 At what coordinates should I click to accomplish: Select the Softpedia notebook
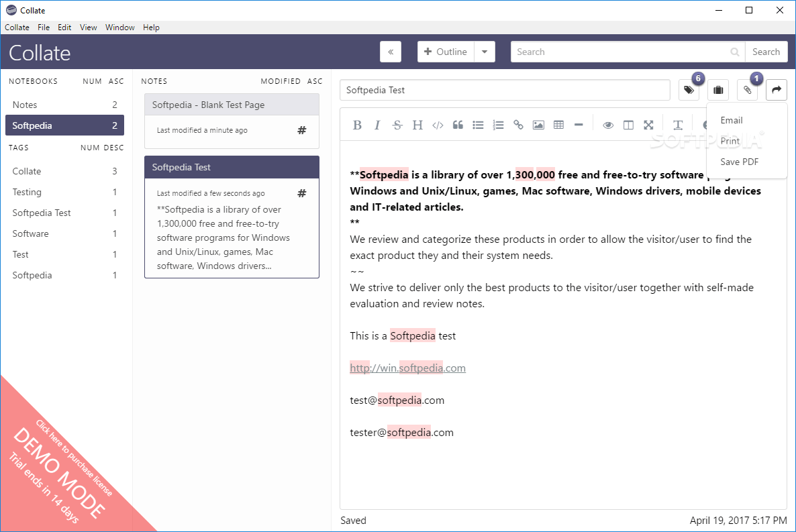point(64,125)
